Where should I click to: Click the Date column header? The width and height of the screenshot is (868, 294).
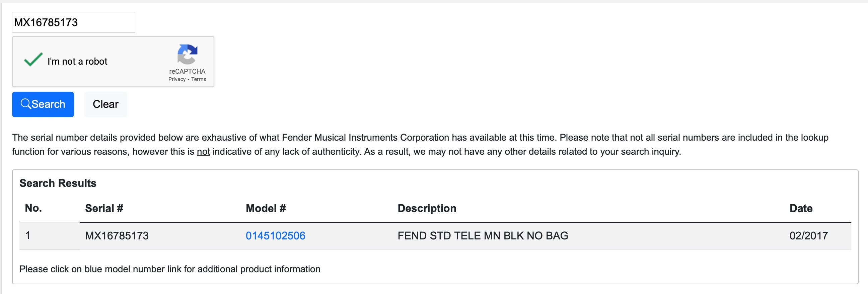(x=801, y=208)
